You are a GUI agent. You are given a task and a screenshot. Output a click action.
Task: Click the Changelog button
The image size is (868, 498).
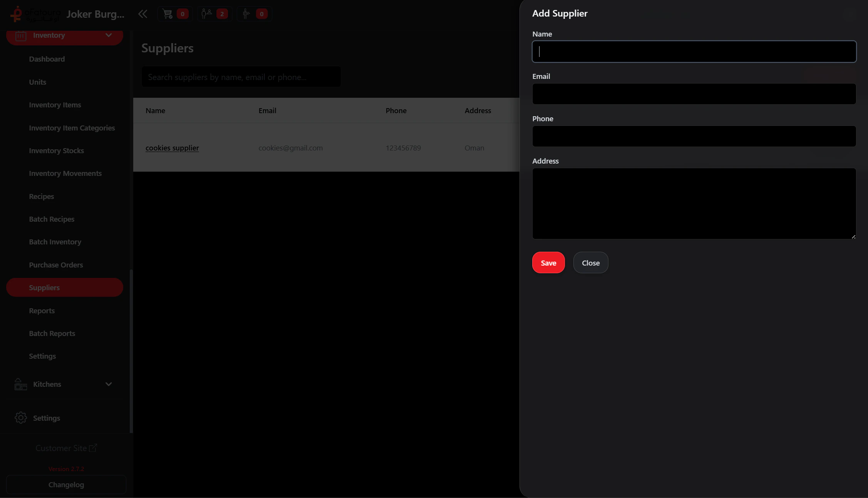(x=66, y=485)
